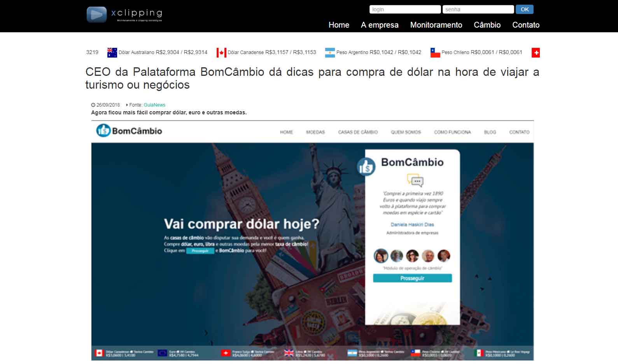Click the large Prosseguir button on card
Viewport: 618px width, 364px height.
pos(412,278)
